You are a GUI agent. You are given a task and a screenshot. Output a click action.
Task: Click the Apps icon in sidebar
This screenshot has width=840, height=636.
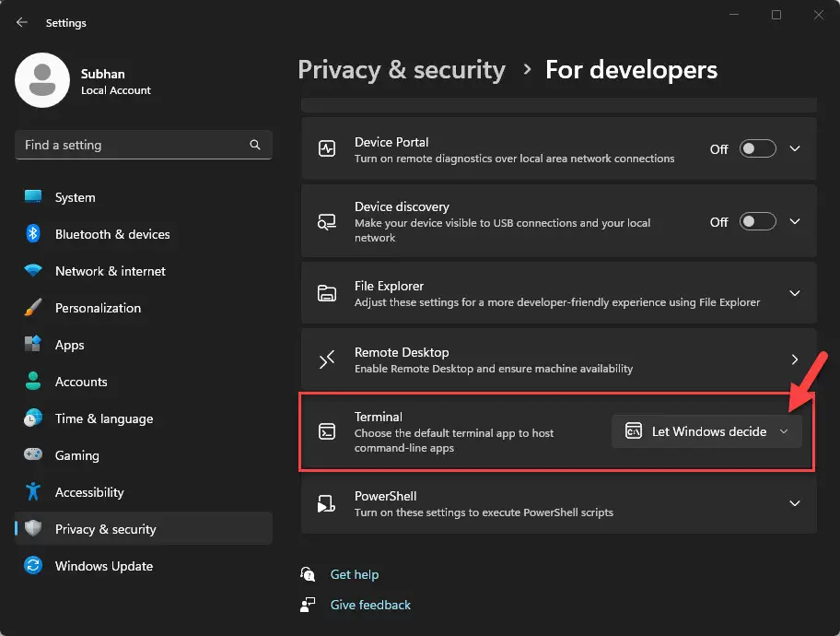(x=33, y=344)
